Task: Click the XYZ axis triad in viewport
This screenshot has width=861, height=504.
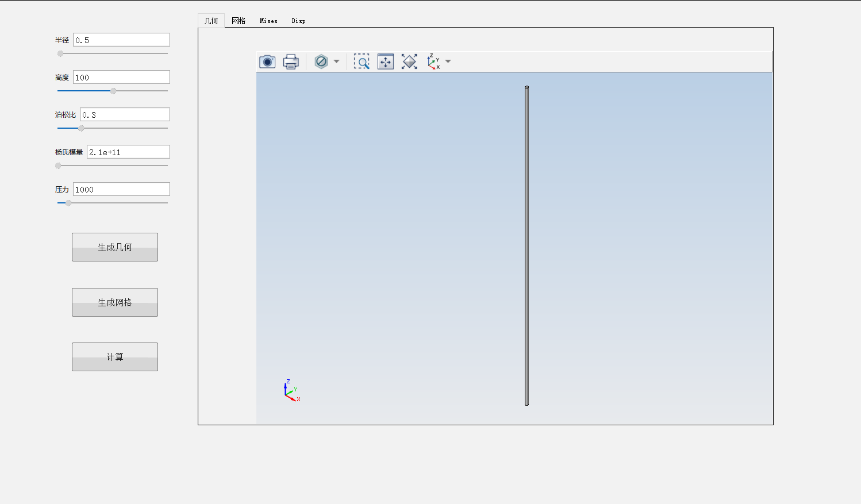Action: 292,390
